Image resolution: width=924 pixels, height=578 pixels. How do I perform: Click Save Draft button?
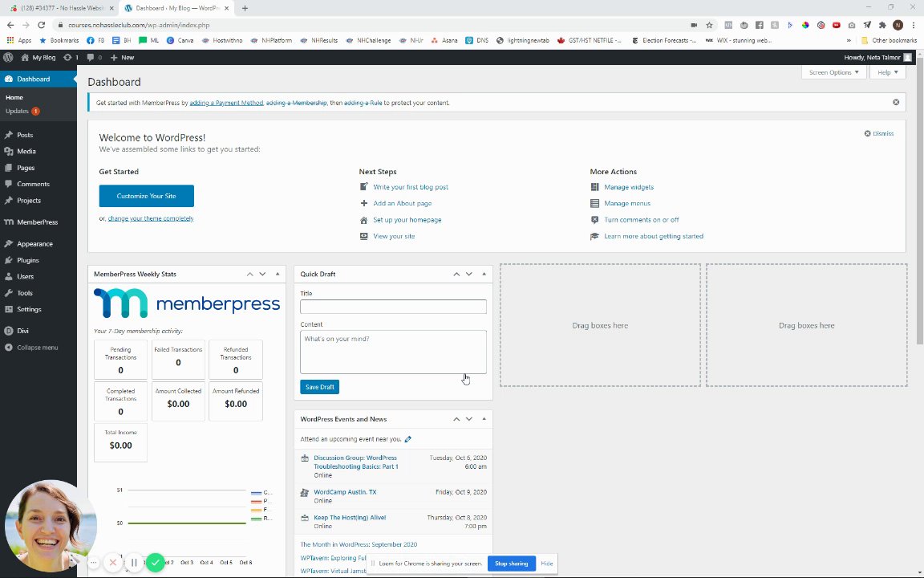click(319, 387)
